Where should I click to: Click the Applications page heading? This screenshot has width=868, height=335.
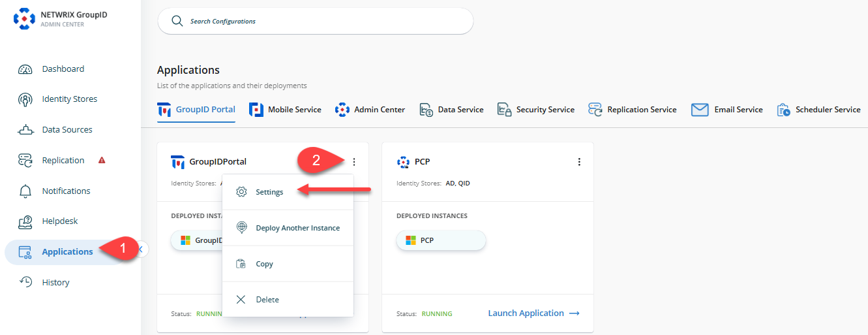(188, 70)
